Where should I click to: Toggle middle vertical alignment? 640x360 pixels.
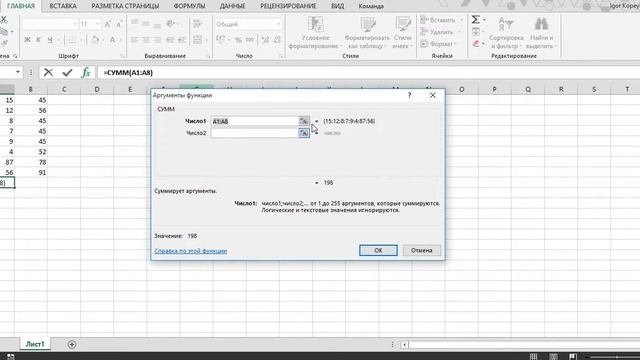pos(146,24)
